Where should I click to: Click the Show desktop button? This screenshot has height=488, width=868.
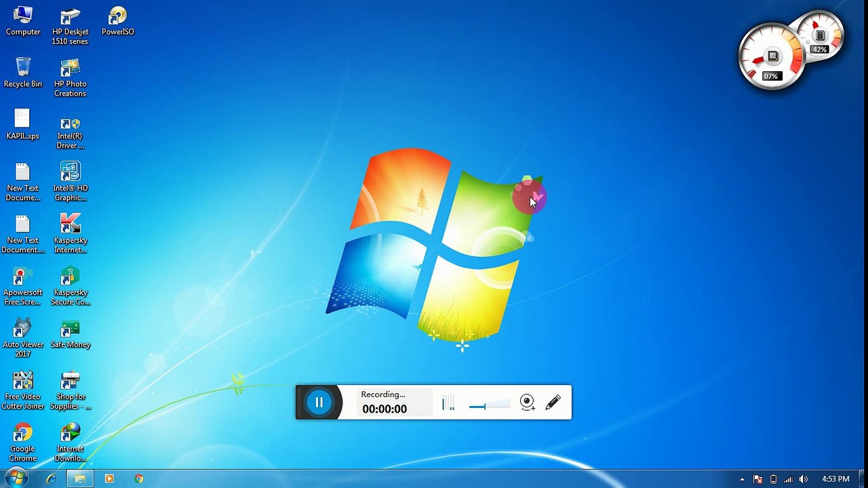(x=863, y=479)
